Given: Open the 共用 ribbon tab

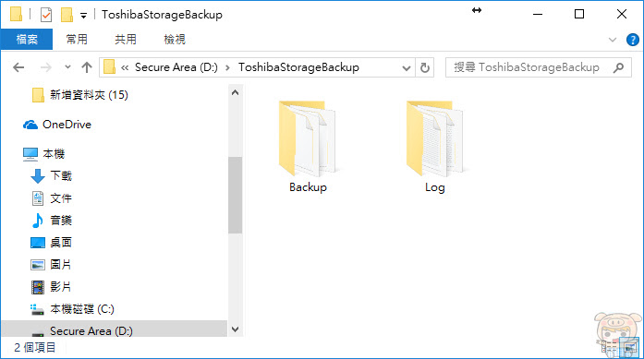Looking at the screenshot, I should coord(126,40).
